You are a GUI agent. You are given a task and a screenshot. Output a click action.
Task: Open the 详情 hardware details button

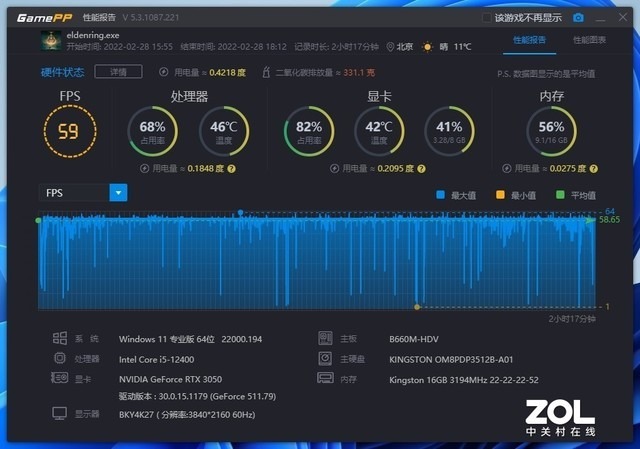[x=118, y=72]
